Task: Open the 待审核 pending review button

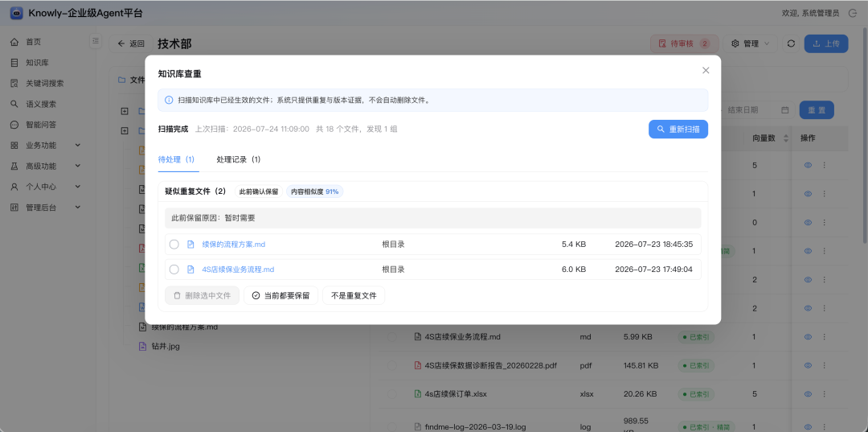Action: pyautogui.click(x=684, y=43)
